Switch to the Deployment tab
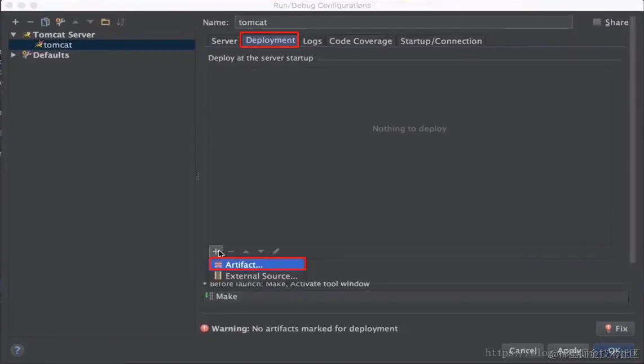The image size is (644, 364). (x=270, y=40)
